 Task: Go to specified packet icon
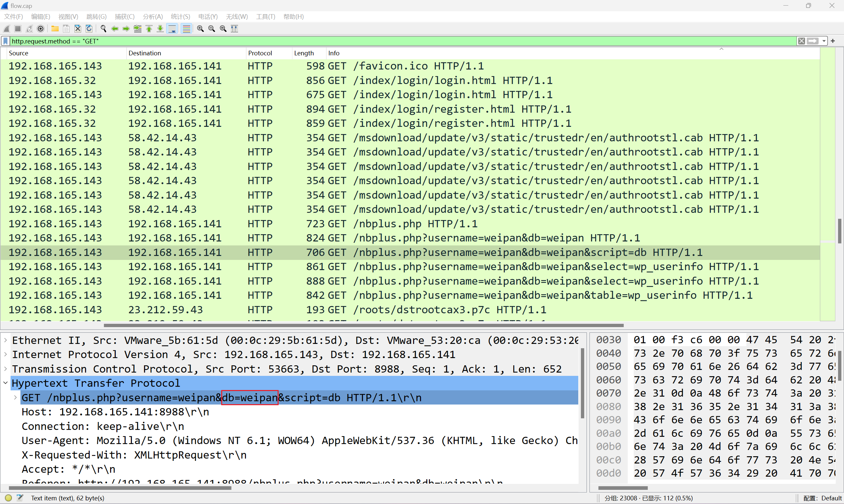click(138, 29)
